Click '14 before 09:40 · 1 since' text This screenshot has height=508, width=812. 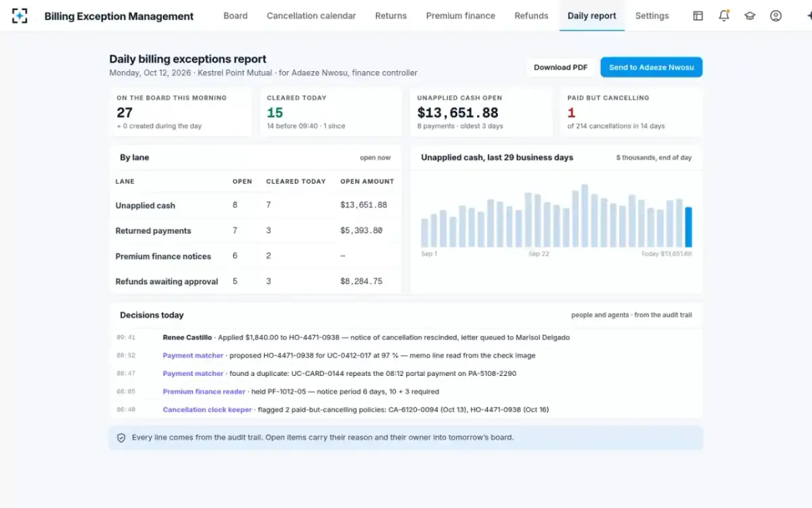[307, 126]
